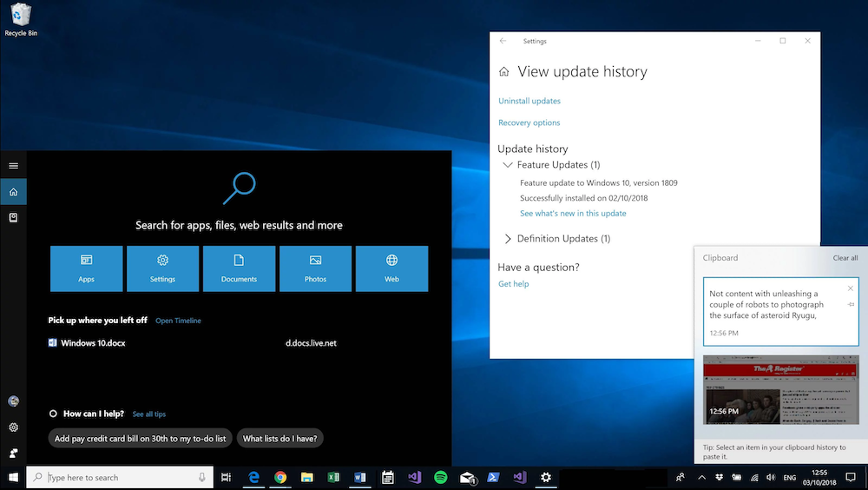The width and height of the screenshot is (868, 490).
Task: Open the Action Center notifications icon
Action: [x=851, y=477]
